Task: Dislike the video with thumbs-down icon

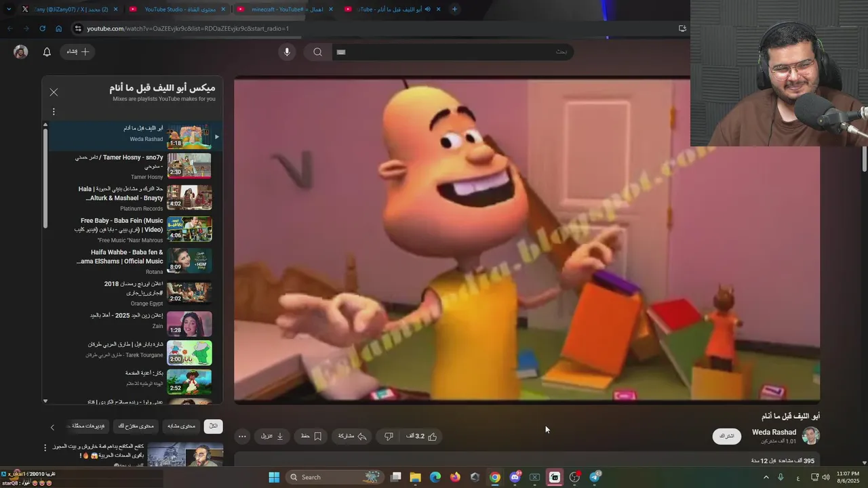Action: click(x=389, y=436)
